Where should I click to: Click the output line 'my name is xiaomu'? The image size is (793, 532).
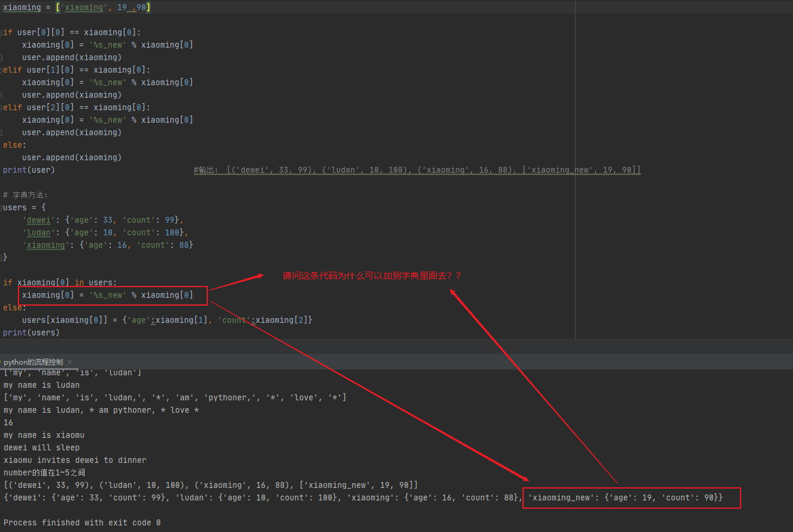pyautogui.click(x=44, y=435)
